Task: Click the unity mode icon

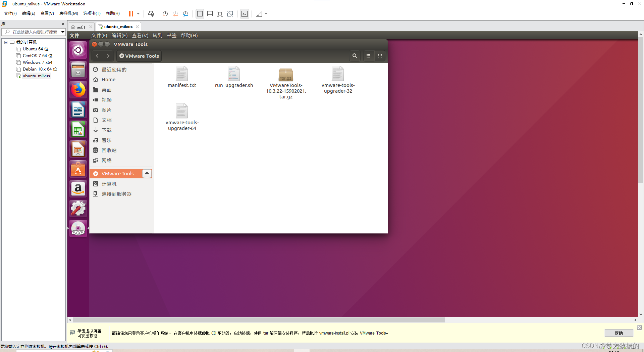Action: click(x=230, y=14)
